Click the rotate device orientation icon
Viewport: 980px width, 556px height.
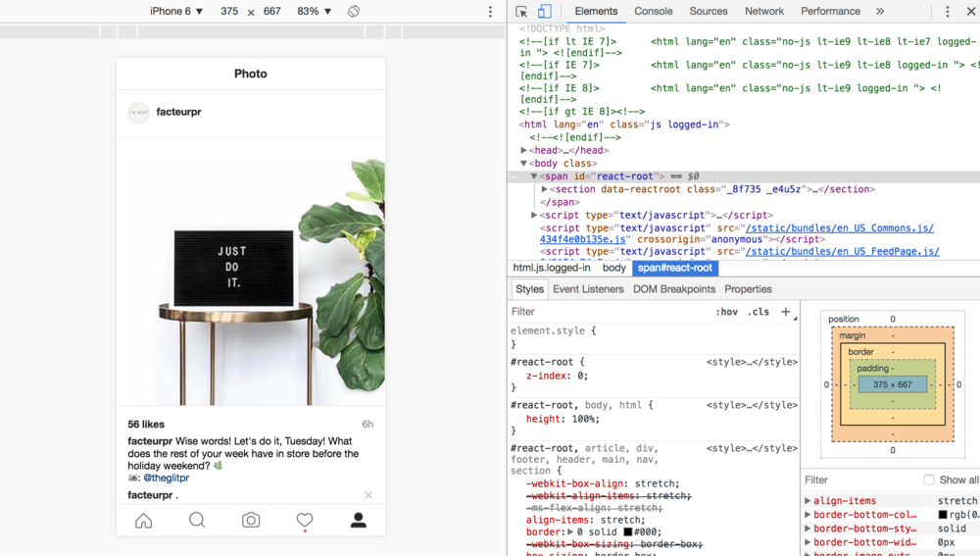(354, 11)
